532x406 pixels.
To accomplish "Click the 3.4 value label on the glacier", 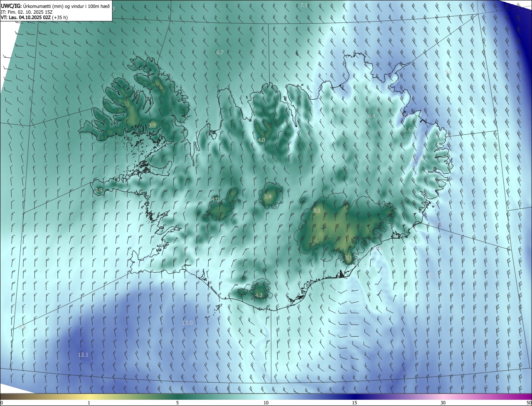I will [x=268, y=196].
